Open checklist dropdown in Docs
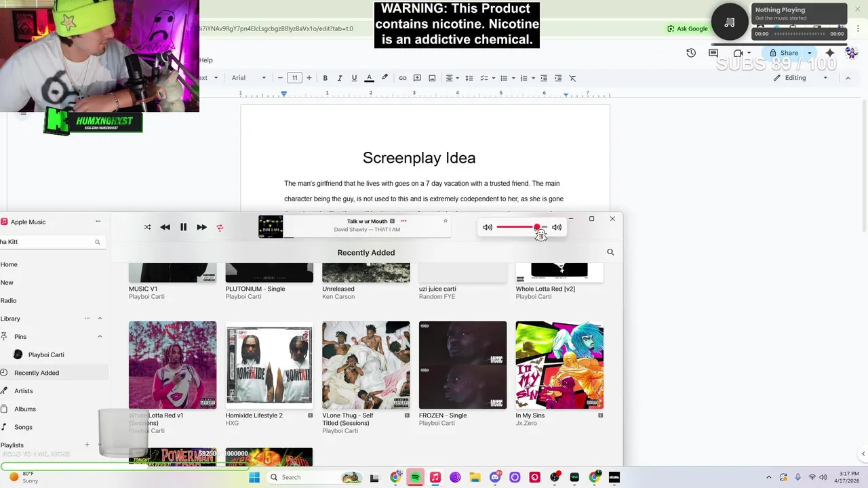868x488 pixels. tap(488, 78)
